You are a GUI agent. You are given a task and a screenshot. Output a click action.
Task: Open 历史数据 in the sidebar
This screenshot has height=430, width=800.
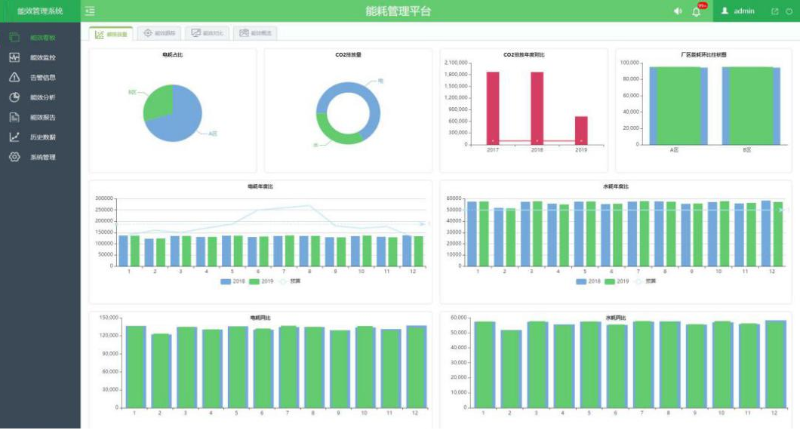tap(42, 137)
